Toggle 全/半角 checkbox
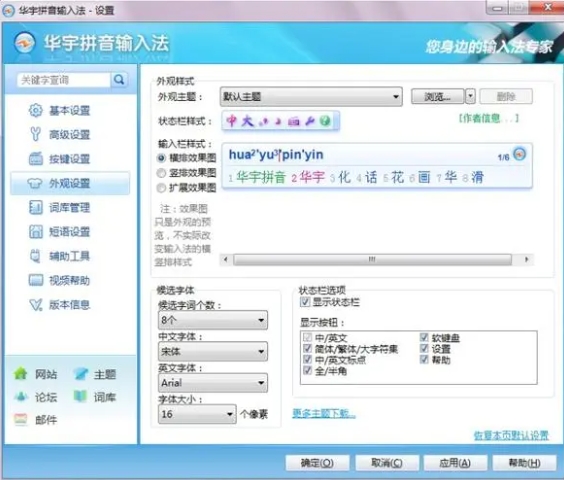This screenshot has height=480, width=564. pyautogui.click(x=307, y=371)
